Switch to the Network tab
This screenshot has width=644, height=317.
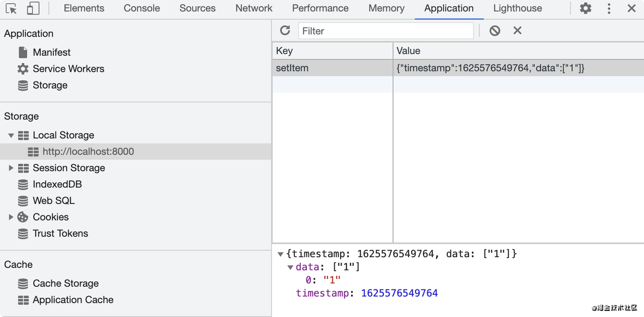pyautogui.click(x=254, y=9)
